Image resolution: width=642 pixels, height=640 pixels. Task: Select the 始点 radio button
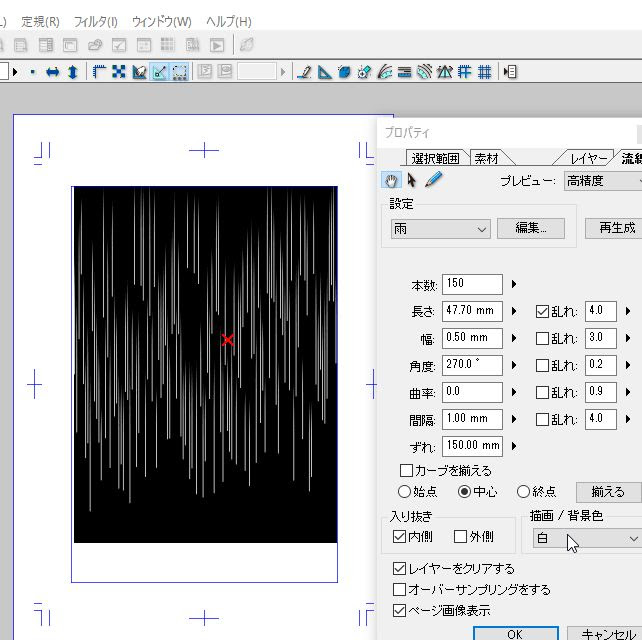[x=404, y=491]
